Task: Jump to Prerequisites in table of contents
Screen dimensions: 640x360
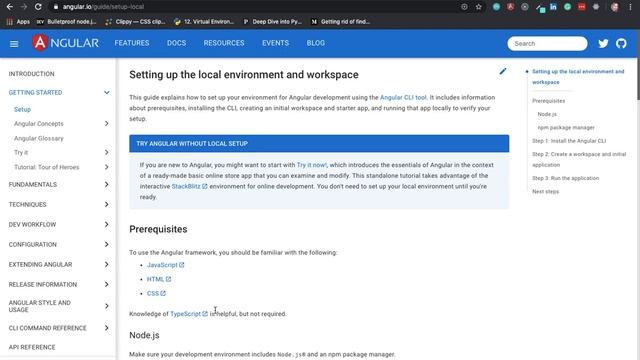Action: (549, 101)
